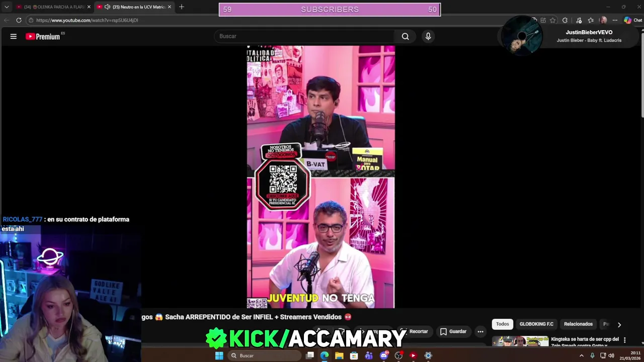Image resolution: width=644 pixels, height=362 pixels.
Task: Open browser extensions puzzle icon
Action: (x=565, y=20)
